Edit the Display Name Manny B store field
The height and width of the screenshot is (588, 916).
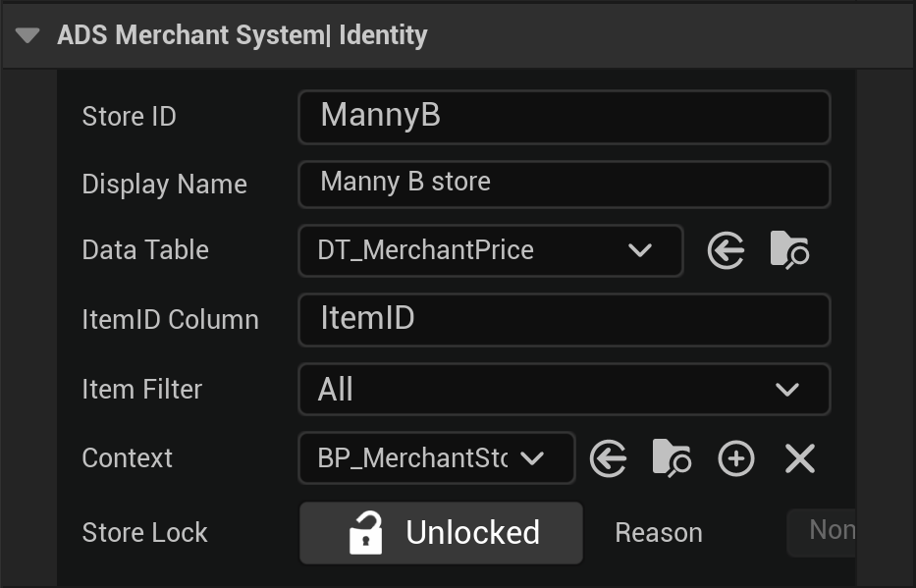[565, 185]
